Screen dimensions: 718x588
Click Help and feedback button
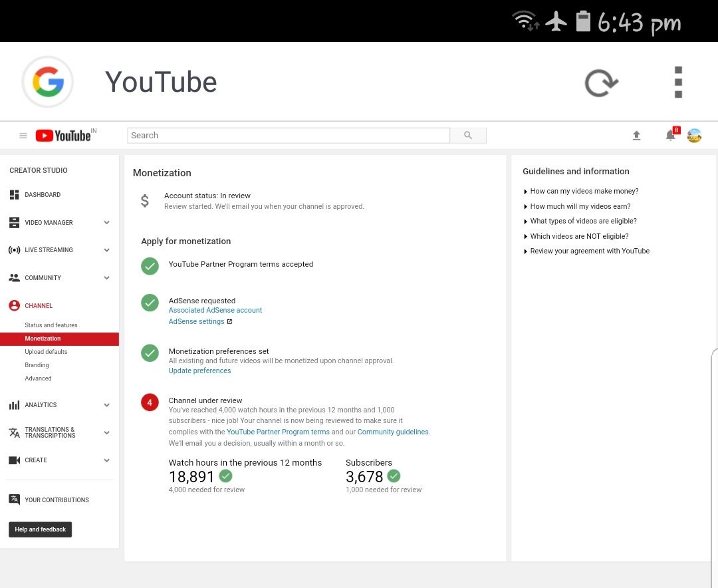click(41, 529)
